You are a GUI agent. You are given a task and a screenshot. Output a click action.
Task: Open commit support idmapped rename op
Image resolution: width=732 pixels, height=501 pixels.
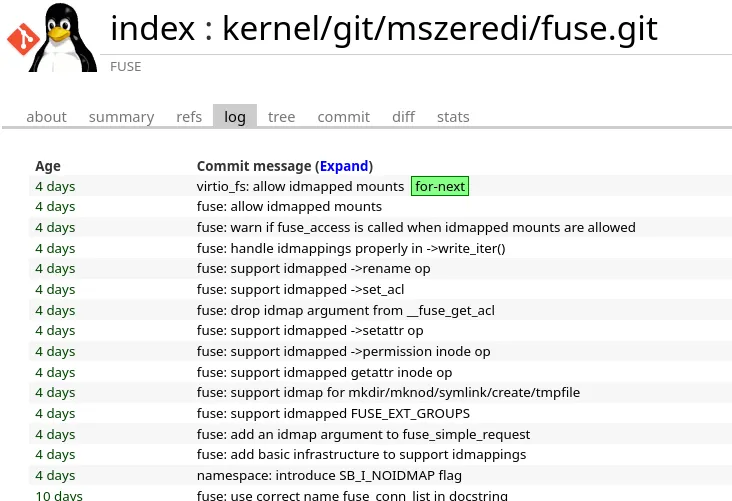(x=314, y=268)
